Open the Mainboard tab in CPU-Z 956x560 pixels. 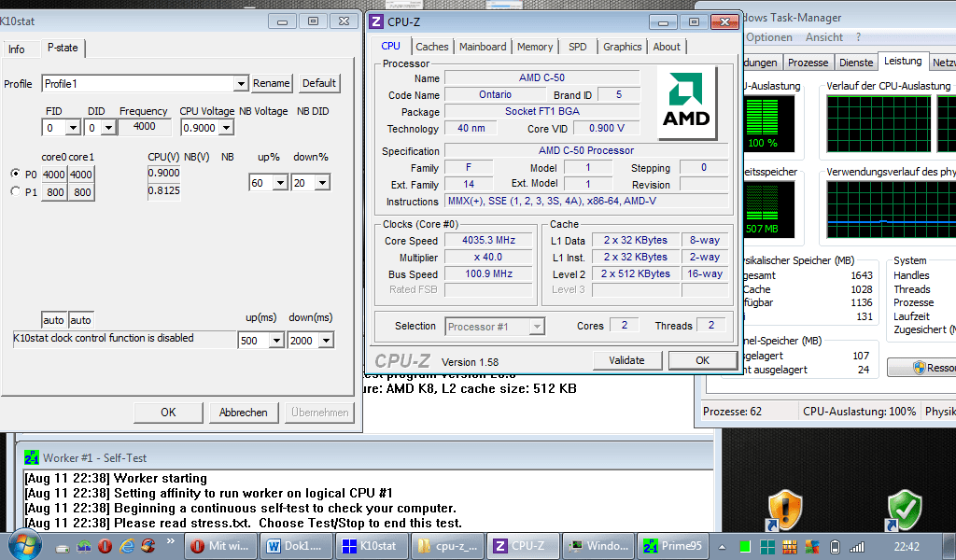tap(483, 47)
